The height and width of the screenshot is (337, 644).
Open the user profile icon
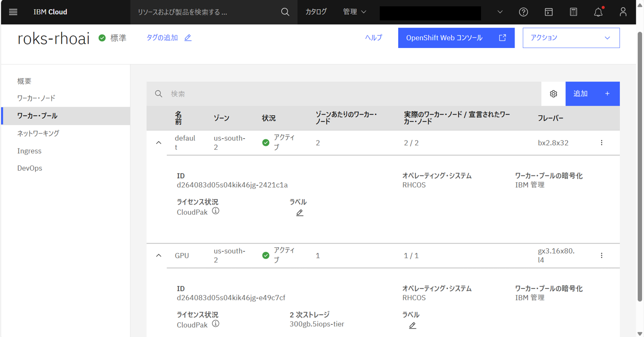click(623, 12)
